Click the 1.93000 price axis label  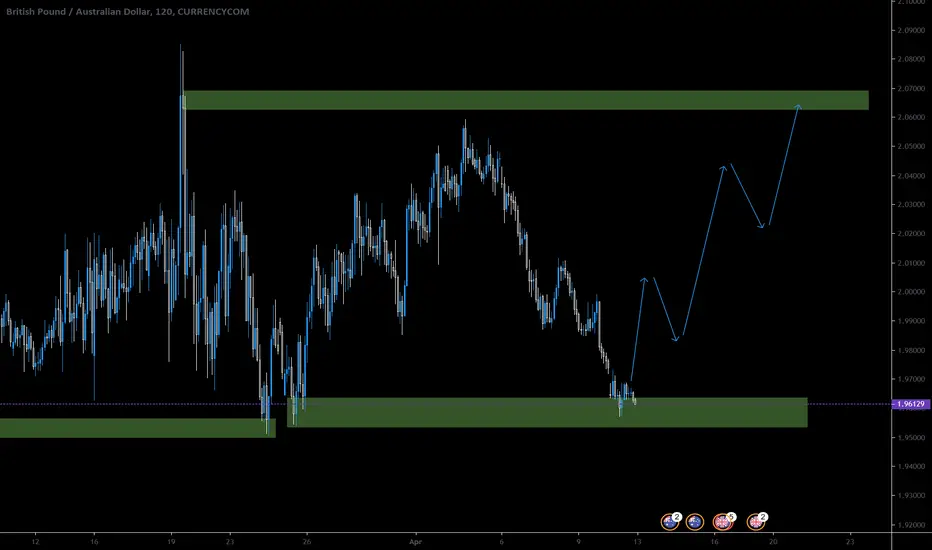(x=912, y=495)
